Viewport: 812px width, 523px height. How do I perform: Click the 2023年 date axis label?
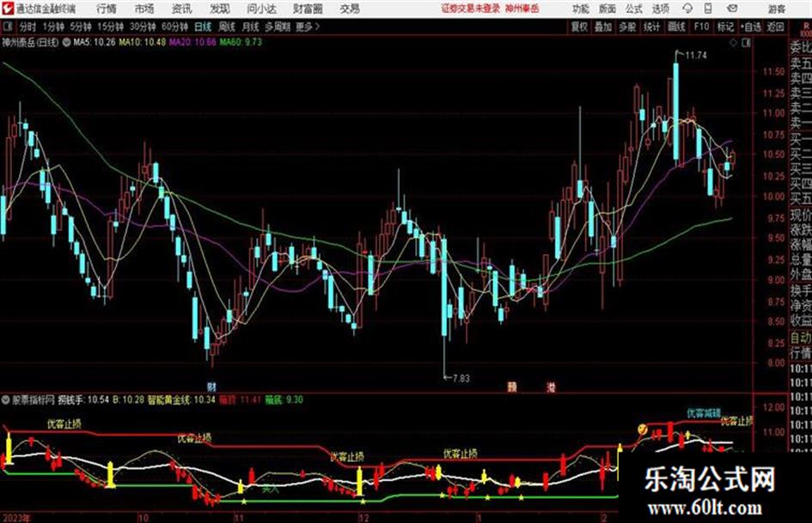click(x=16, y=518)
